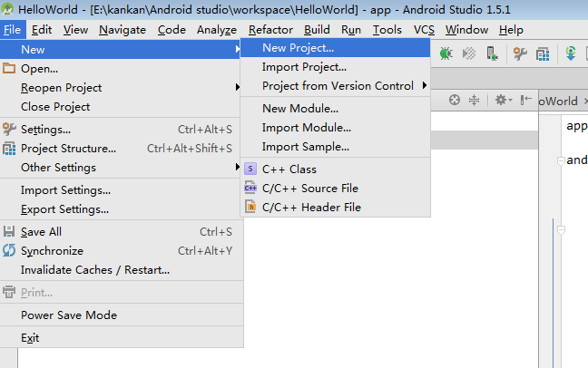The image size is (588, 368).
Task: Open the Refactor menu
Action: 270,30
